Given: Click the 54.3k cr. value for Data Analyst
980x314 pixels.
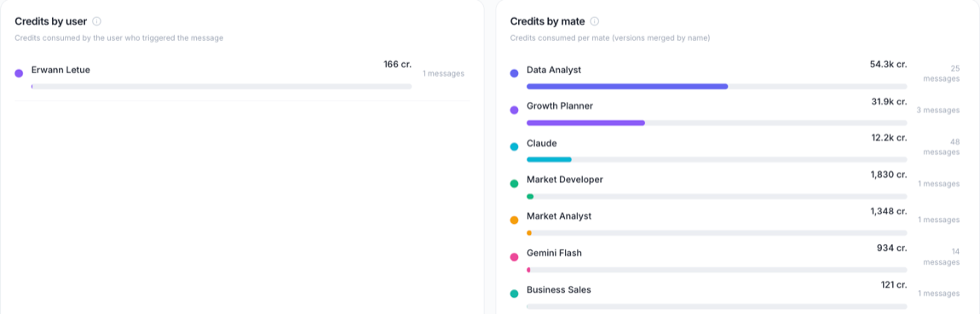Looking at the screenshot, I should pos(888,65).
